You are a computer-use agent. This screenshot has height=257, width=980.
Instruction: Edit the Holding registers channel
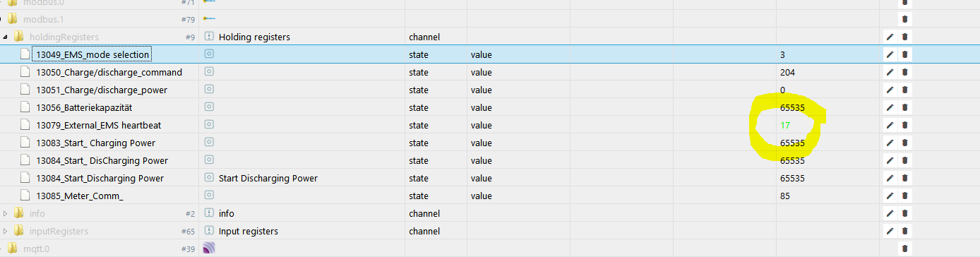[x=890, y=37]
